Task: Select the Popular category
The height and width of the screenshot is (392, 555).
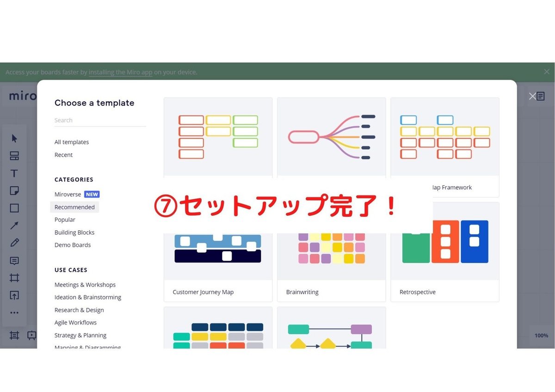Action: click(65, 220)
